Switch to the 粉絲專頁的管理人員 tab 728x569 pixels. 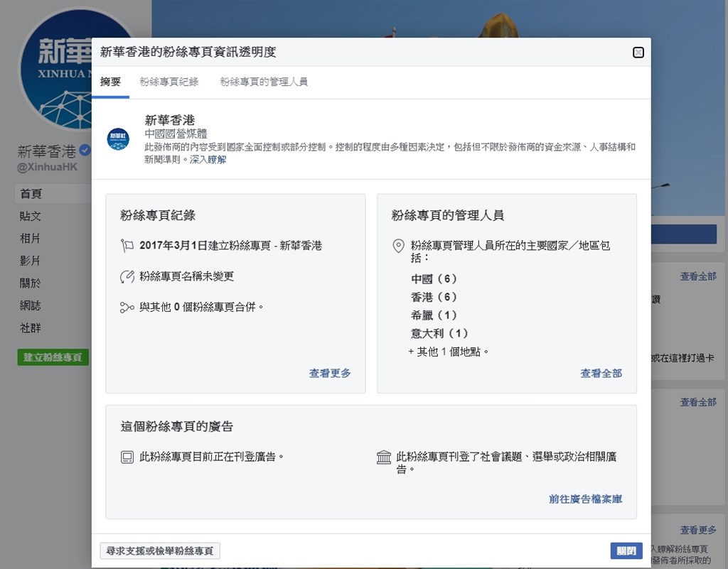click(264, 82)
